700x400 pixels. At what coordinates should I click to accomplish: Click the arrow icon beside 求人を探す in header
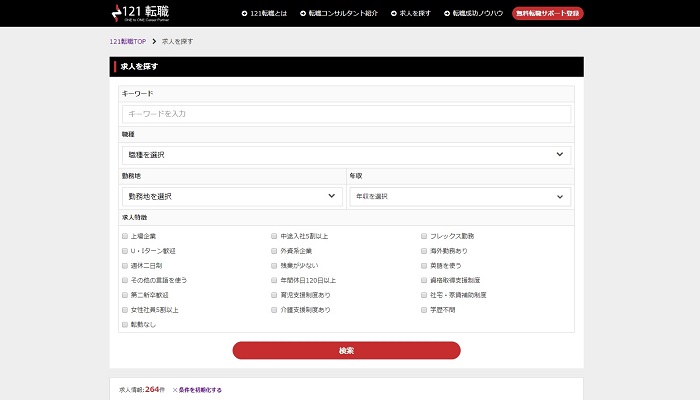393,14
